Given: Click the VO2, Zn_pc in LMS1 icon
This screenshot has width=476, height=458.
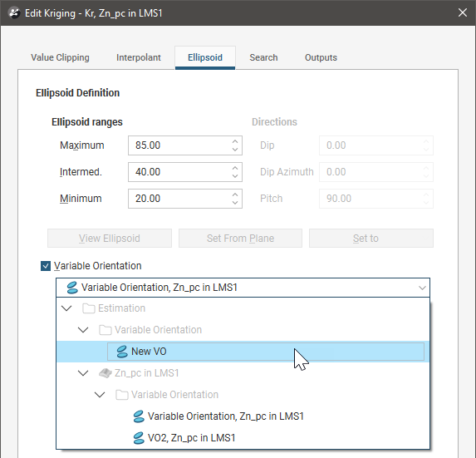Looking at the screenshot, I should point(139,438).
